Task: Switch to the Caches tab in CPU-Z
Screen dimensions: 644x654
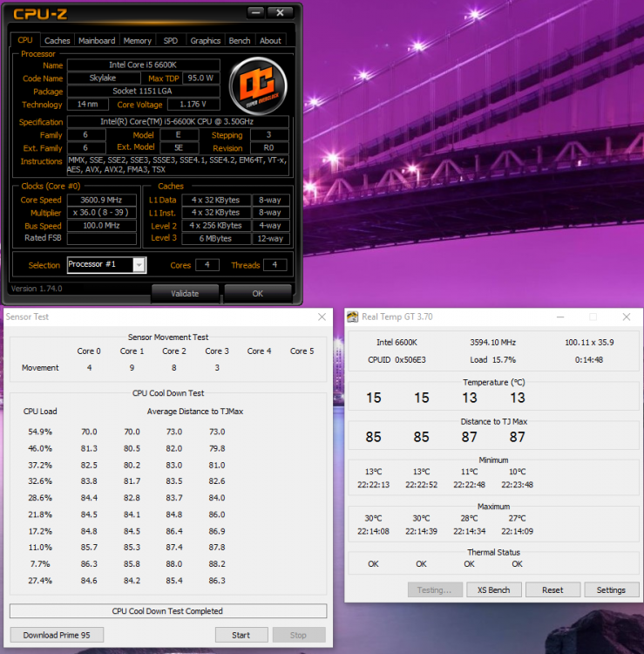Action: (x=58, y=40)
